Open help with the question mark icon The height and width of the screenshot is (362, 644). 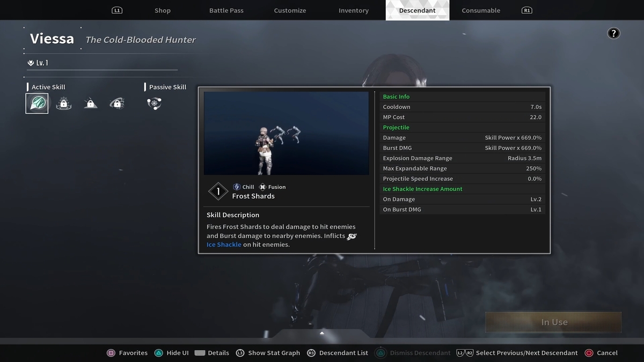click(613, 33)
